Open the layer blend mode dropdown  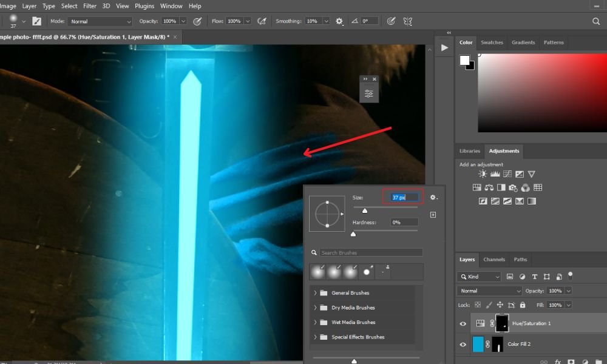point(490,291)
